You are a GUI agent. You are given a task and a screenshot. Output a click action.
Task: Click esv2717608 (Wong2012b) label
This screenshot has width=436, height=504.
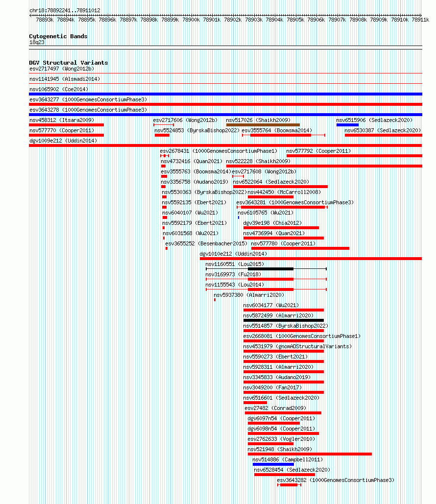pos(265,171)
